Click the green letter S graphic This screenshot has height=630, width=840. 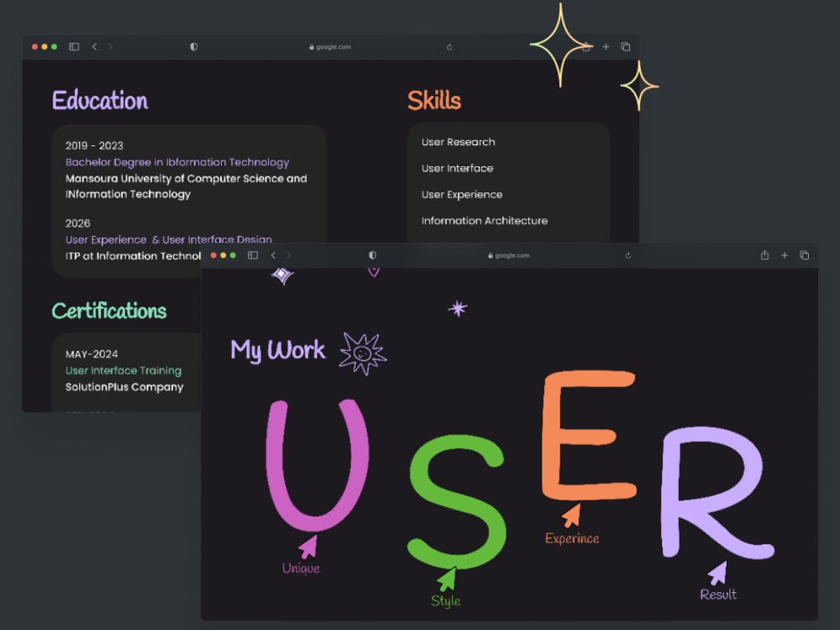(456, 502)
